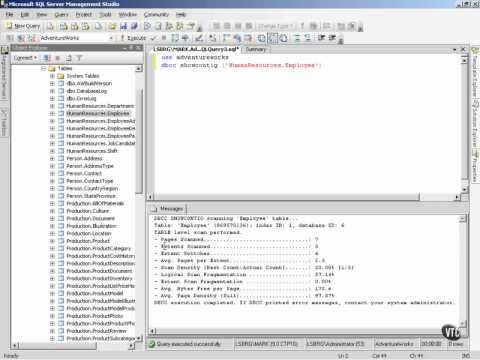Select the Messages results tab

168,209
